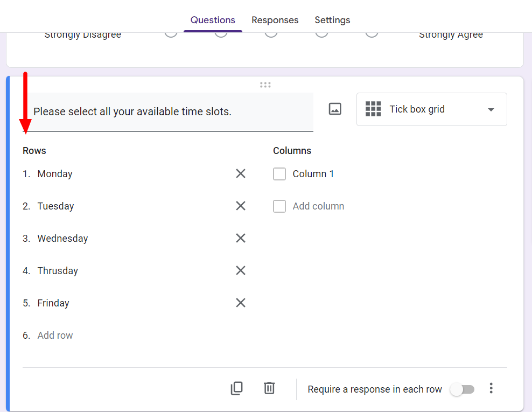Image resolution: width=532 pixels, height=412 pixels.
Task: Duplicate this question with copy icon
Action: click(236, 388)
